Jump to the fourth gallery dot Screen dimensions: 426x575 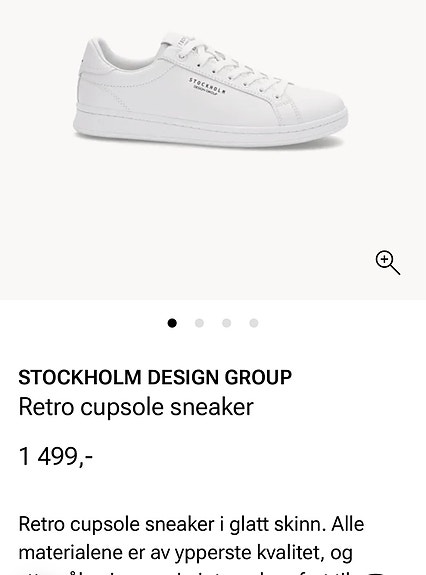(254, 323)
